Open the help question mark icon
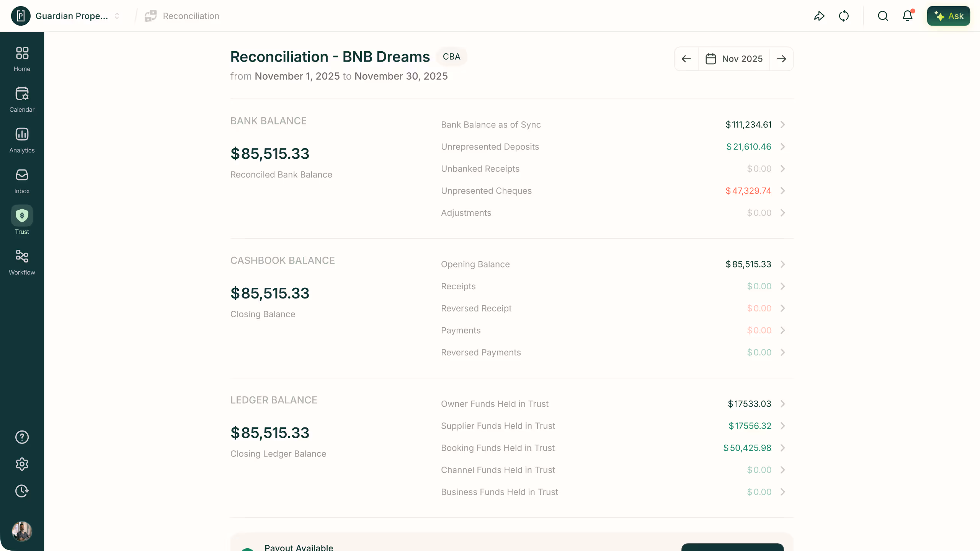 22,437
